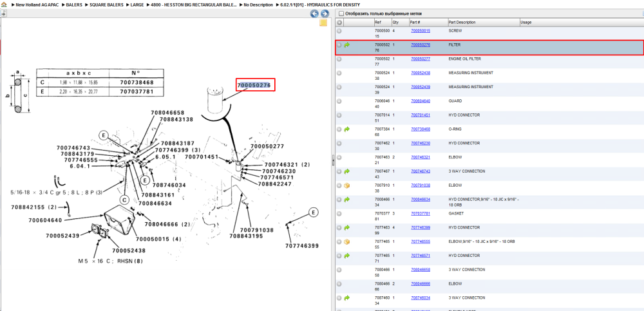
Task: Go to the home page icon
Action: point(4,5)
